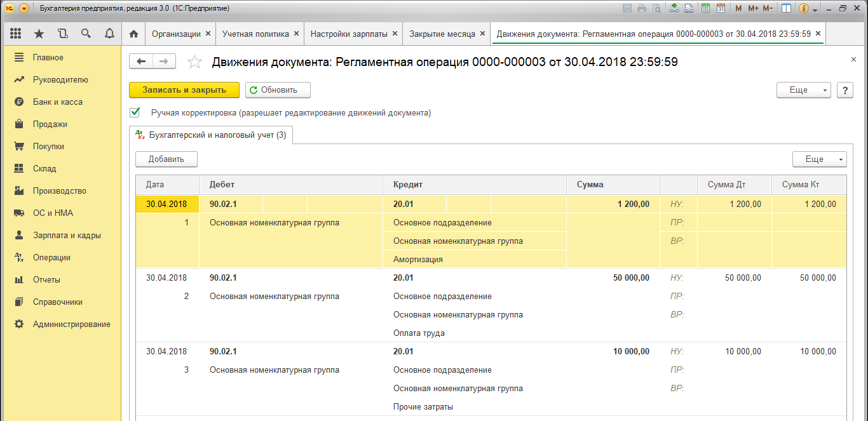The width and height of the screenshot is (868, 421).
Task: Go to the Home page icon
Action: point(133,34)
